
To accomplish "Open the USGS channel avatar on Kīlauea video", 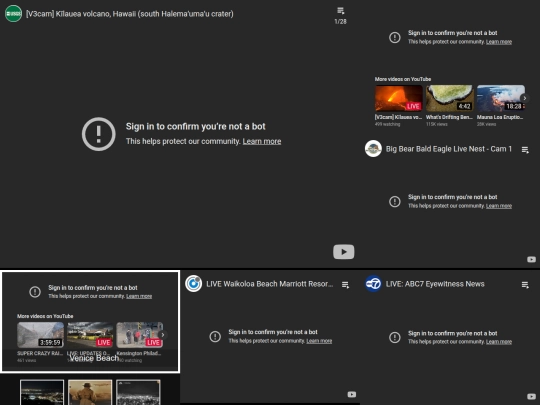I will pos(13,14).
